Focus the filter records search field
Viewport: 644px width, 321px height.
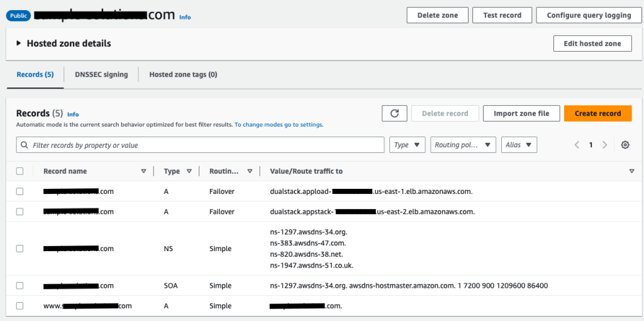[201, 145]
